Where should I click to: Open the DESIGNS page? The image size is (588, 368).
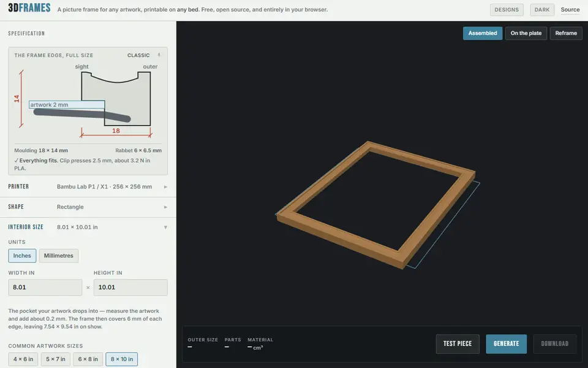click(x=507, y=10)
